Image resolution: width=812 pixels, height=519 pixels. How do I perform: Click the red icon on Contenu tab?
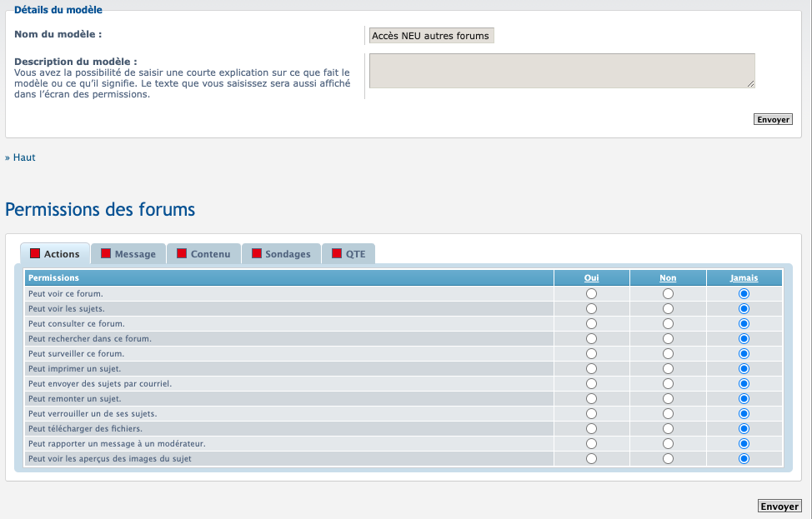coord(182,253)
